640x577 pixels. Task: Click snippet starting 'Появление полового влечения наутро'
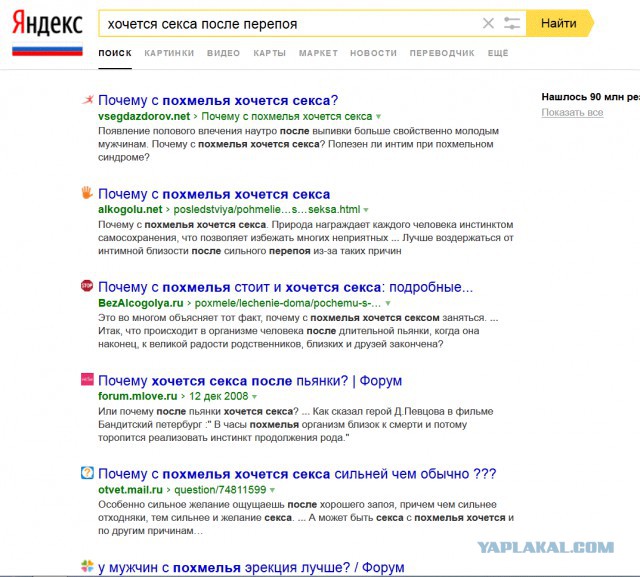tap(298, 144)
